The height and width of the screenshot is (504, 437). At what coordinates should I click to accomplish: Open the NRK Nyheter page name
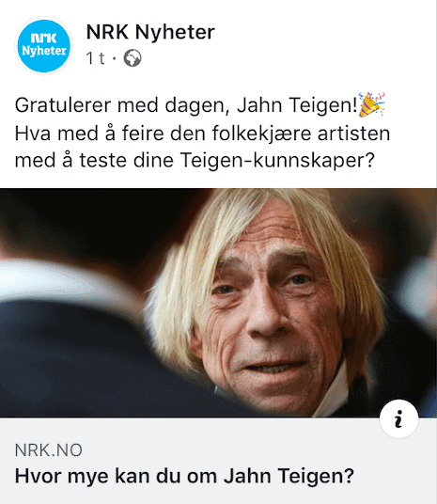click(150, 32)
